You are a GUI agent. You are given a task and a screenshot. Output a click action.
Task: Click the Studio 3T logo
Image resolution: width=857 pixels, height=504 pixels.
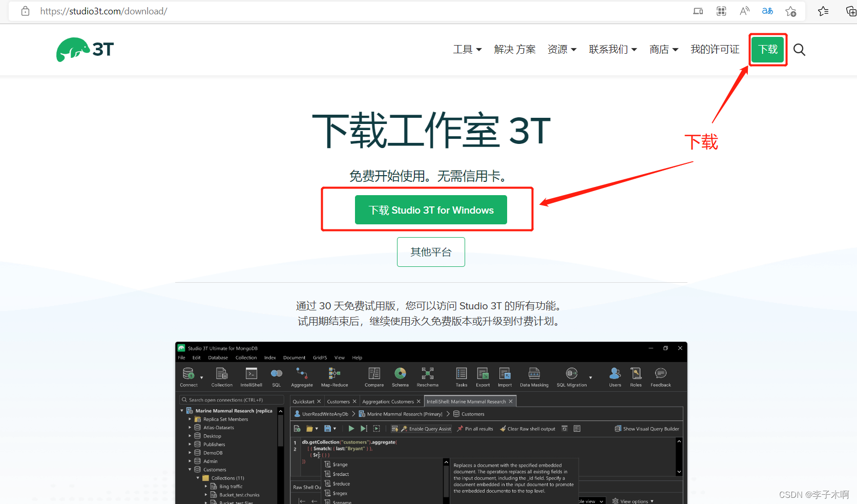tap(85, 50)
